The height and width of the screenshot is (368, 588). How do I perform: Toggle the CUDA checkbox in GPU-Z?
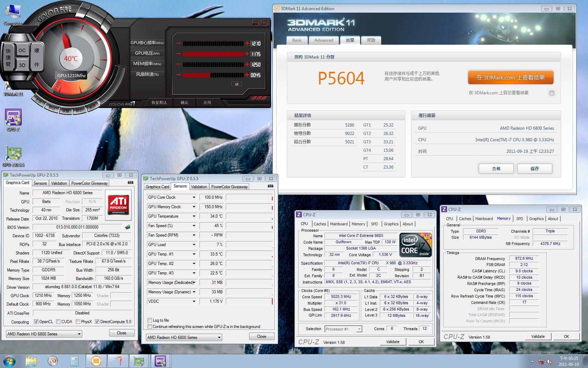click(x=58, y=322)
